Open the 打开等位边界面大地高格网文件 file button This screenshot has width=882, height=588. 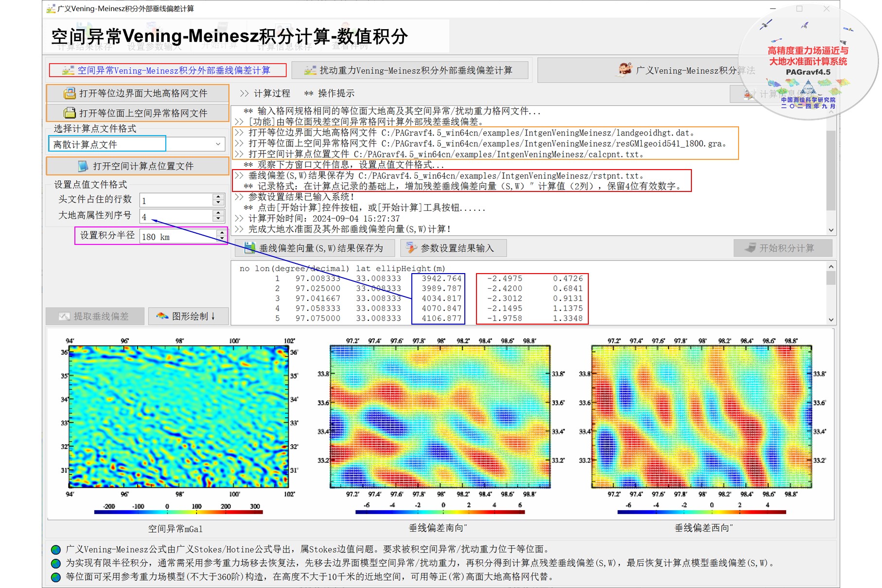click(138, 93)
